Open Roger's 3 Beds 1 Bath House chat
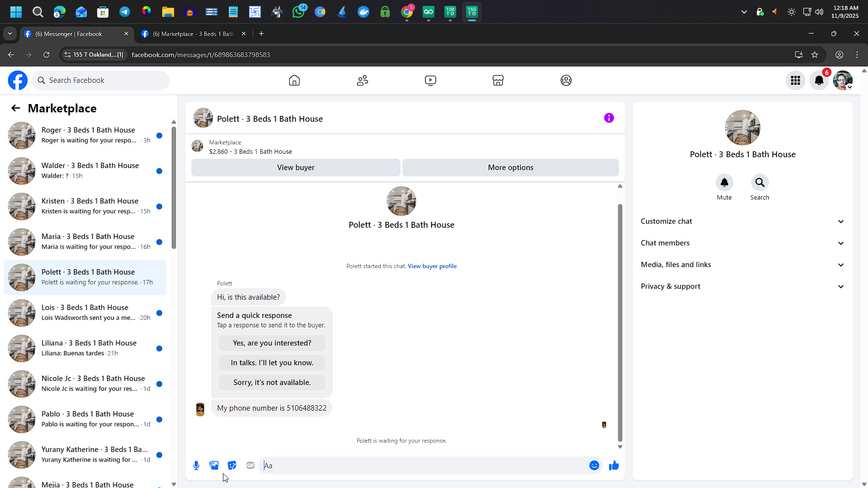The width and height of the screenshot is (868, 488). click(x=85, y=136)
